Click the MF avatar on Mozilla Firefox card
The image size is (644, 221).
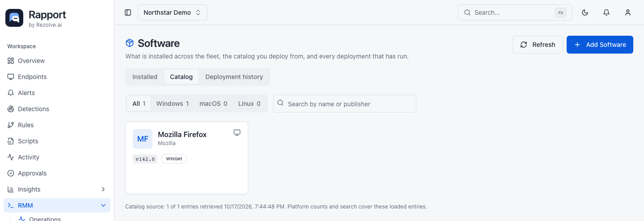[x=143, y=139]
